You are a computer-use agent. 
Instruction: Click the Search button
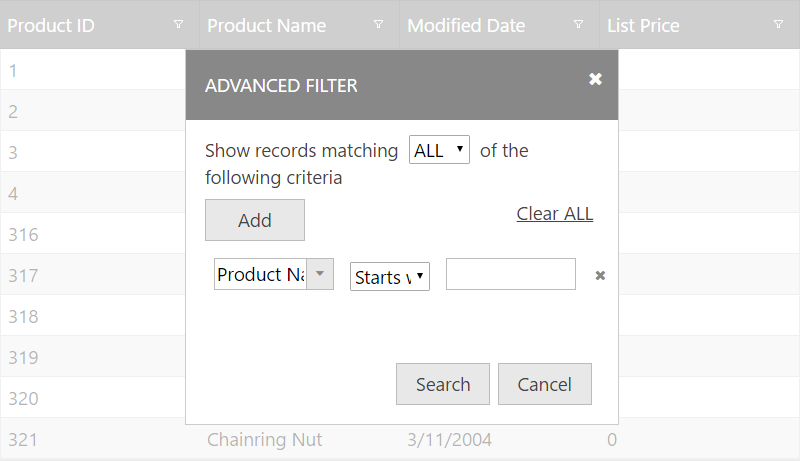tap(442, 384)
